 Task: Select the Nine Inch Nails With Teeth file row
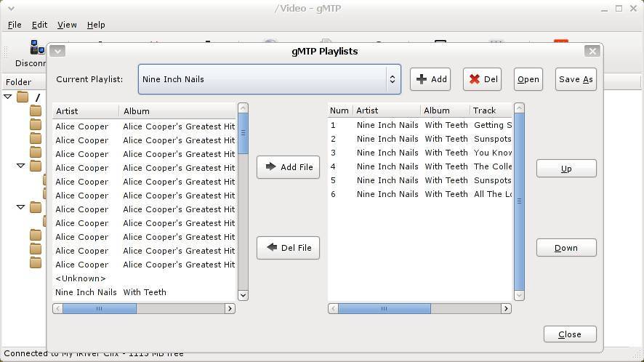[145, 292]
